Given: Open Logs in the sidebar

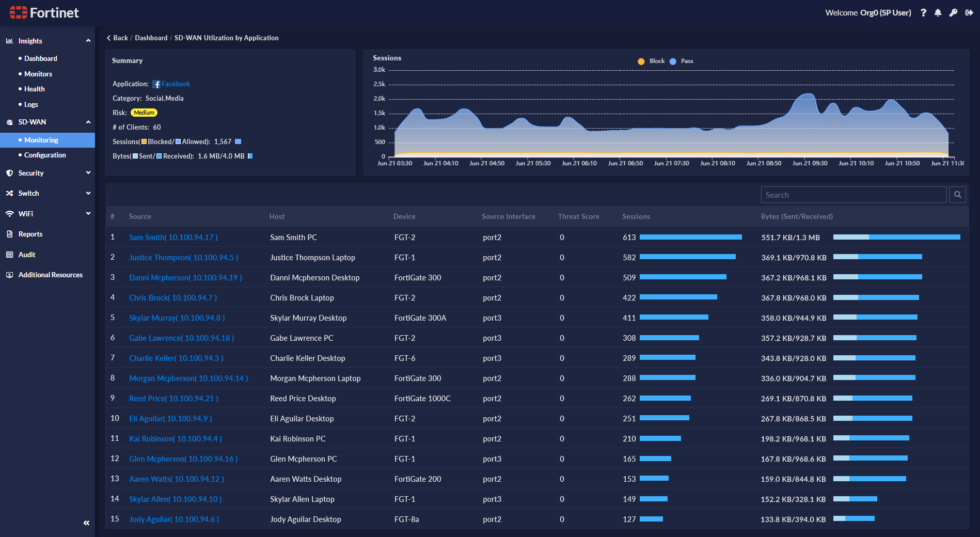Looking at the screenshot, I should click(31, 104).
